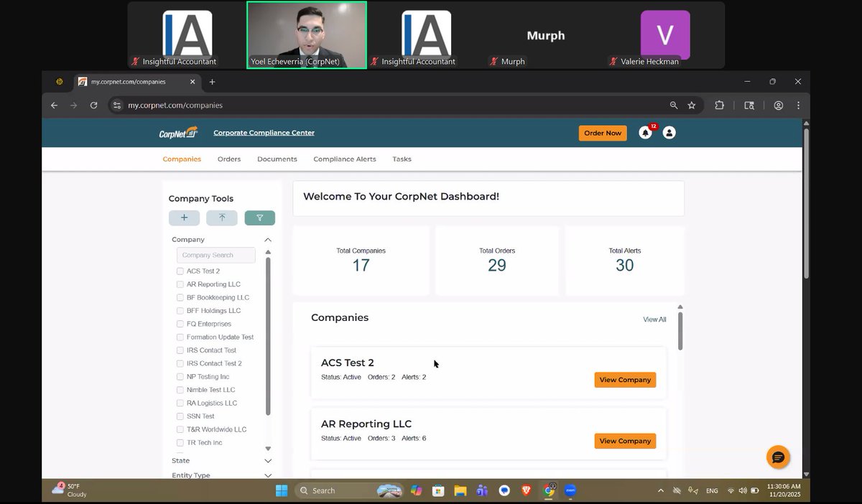Collapse the Company filter section
The height and width of the screenshot is (504, 862).
267,240
